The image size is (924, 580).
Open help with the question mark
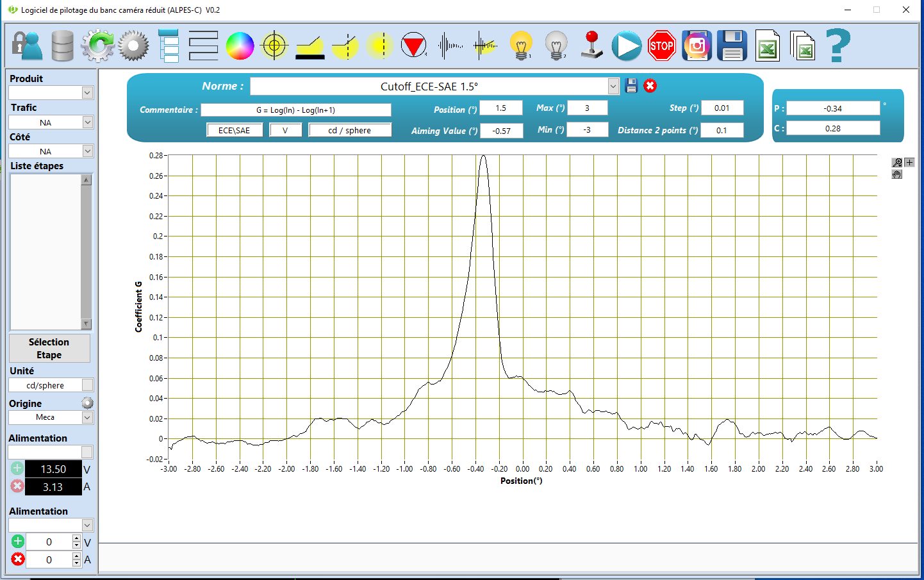pyautogui.click(x=837, y=46)
